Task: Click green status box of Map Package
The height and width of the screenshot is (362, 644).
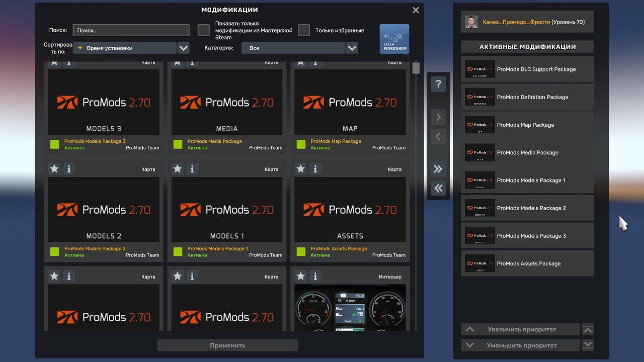Action: tap(301, 145)
